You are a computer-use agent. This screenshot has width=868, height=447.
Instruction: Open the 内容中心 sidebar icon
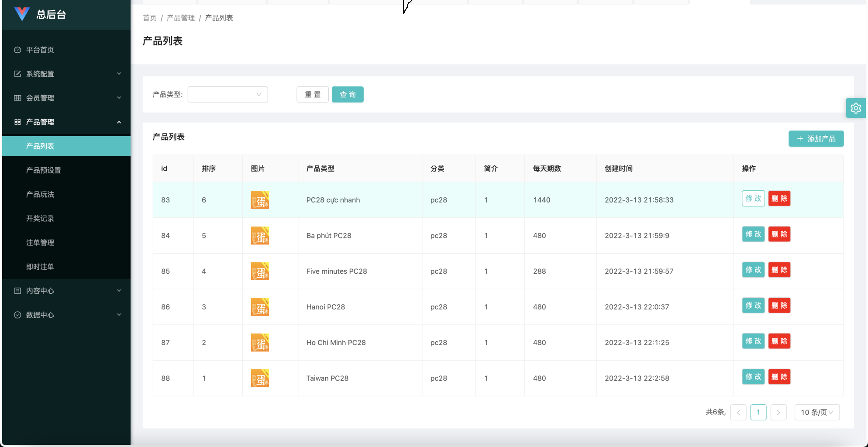point(17,290)
